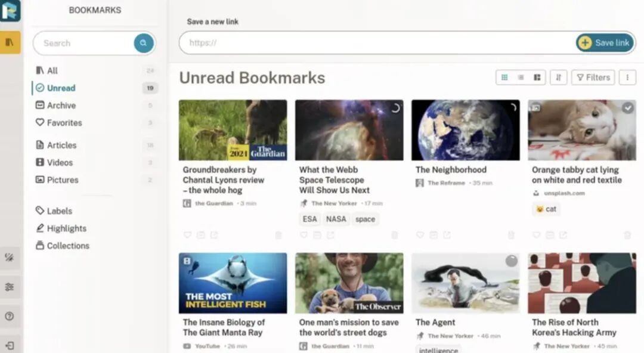Click the theme switch icon in sidebar
Screen dimensions: 644x353
pos(10,258)
